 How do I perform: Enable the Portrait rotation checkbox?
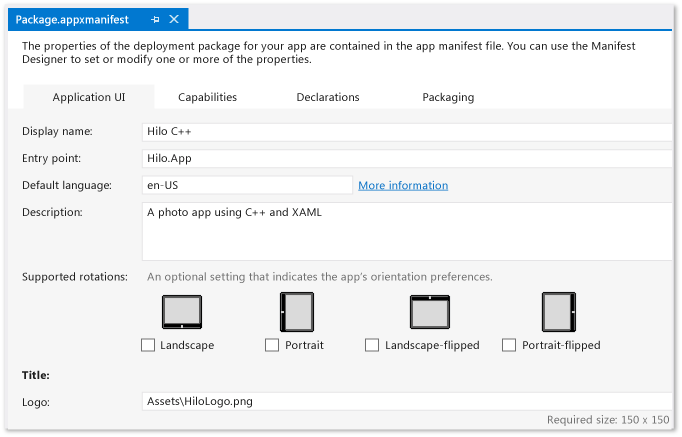tap(272, 345)
